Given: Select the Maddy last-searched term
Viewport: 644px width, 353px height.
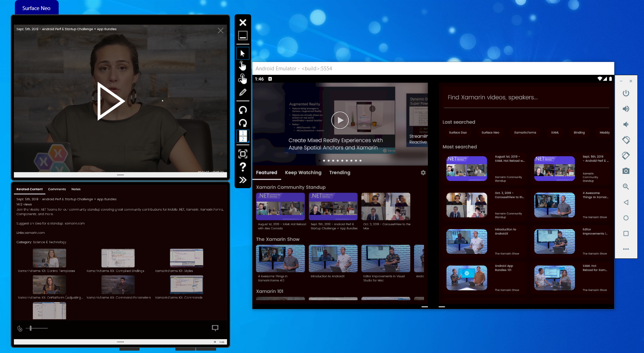Looking at the screenshot, I should pos(605,133).
